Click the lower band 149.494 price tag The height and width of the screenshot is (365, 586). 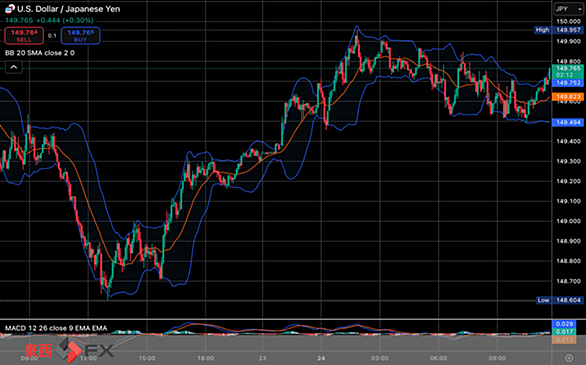pyautogui.click(x=567, y=123)
